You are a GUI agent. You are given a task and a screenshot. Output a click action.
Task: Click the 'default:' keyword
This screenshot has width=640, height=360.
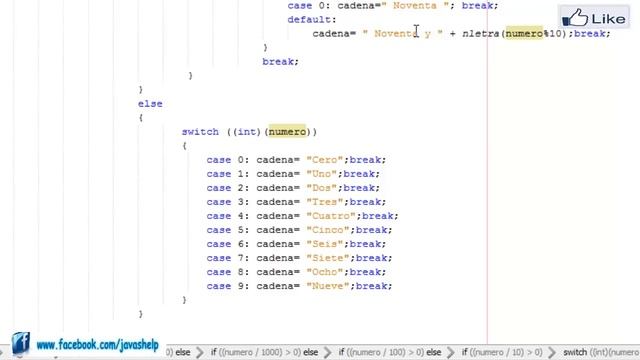(x=312, y=20)
